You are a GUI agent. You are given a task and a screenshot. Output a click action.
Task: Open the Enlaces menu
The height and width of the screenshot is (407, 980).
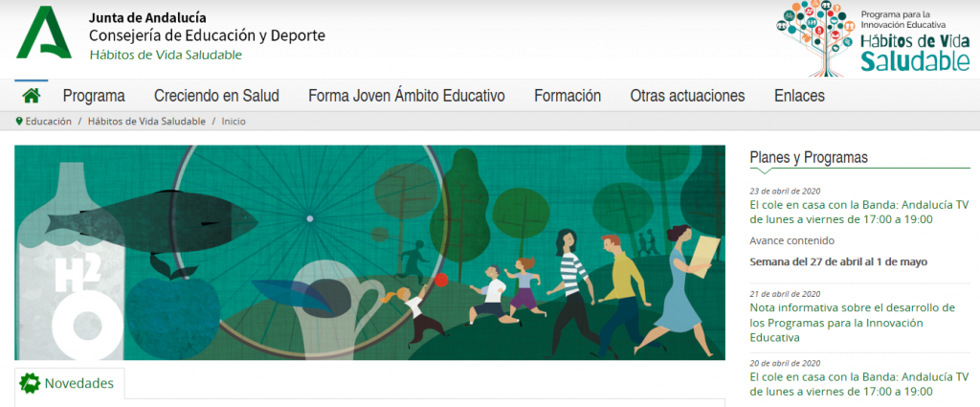(x=799, y=96)
